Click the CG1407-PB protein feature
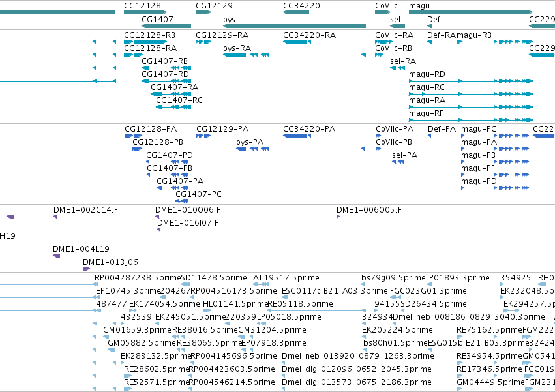Image resolution: width=555 pixels, height=392 pixels. (x=168, y=175)
